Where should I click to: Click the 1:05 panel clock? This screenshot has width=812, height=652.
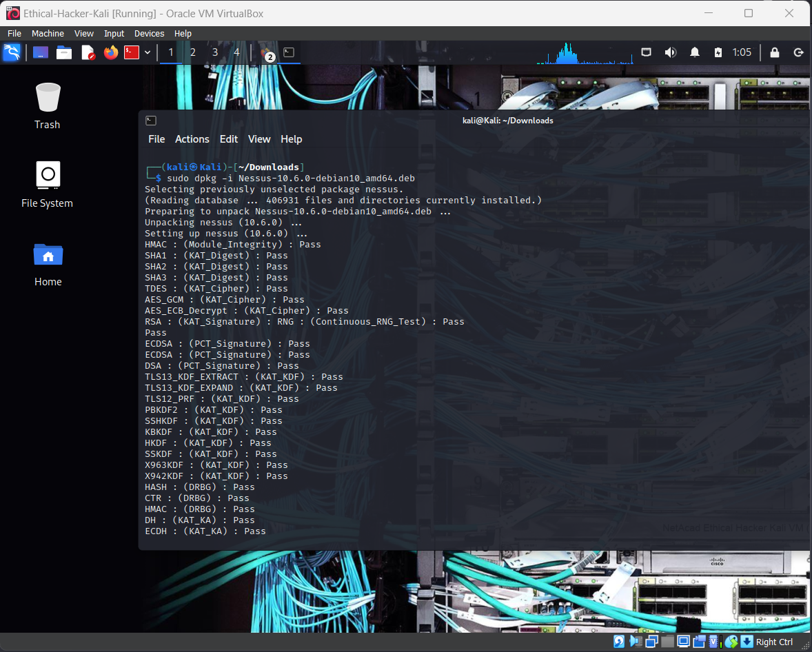(742, 52)
